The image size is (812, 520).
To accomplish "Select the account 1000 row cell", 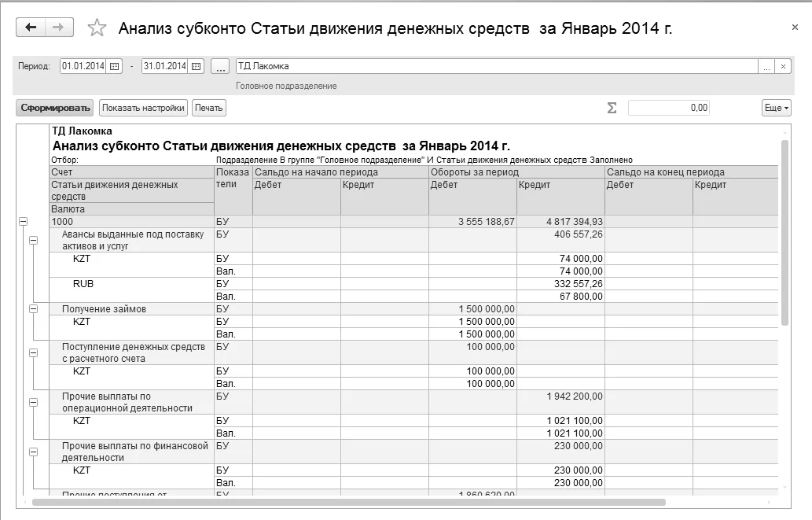I will 131,221.
